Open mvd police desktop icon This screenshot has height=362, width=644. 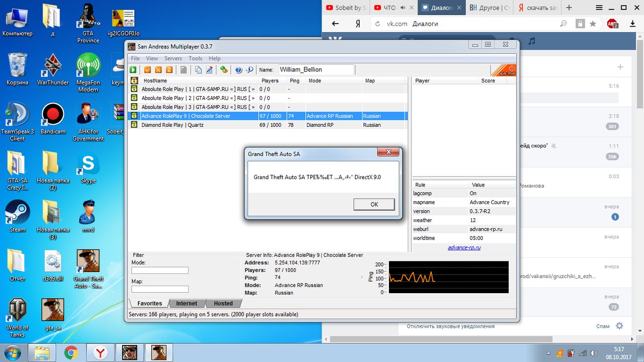click(88, 216)
